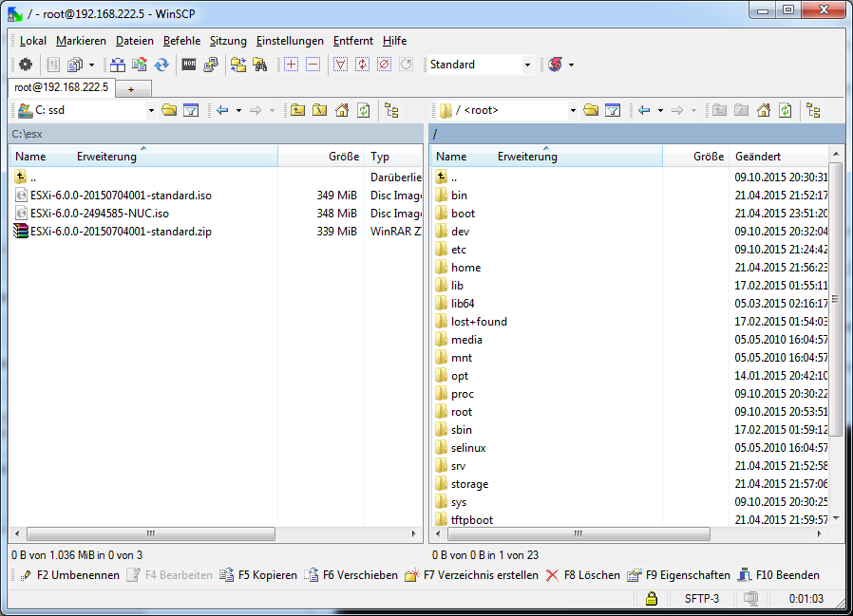This screenshot has width=853, height=616.
Task: Click the Unselect Files minus icon
Action: click(x=313, y=65)
